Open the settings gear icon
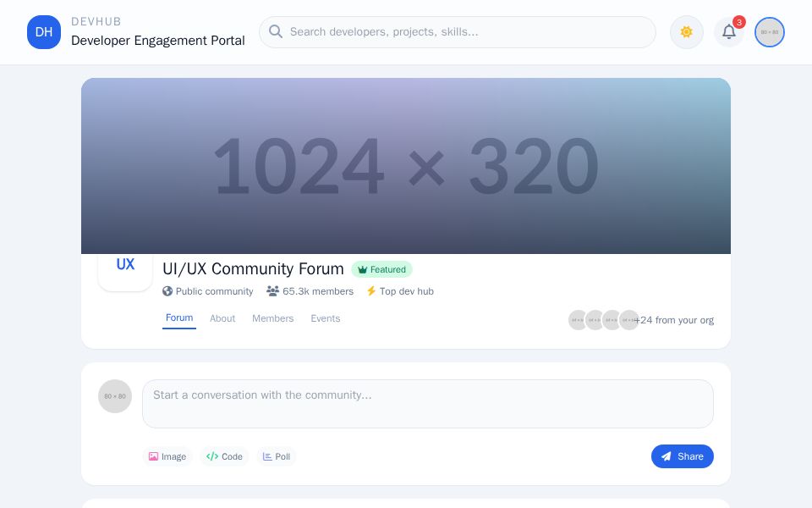Screen dimensions: 812x508 (686, 32)
